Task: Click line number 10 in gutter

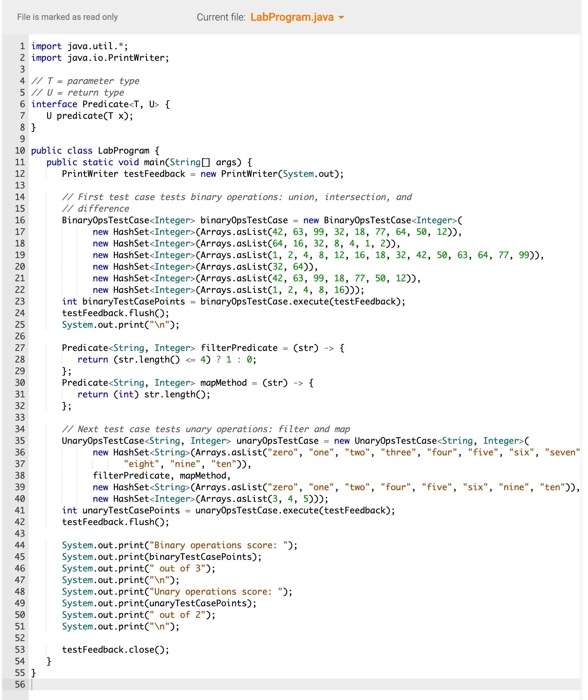Action: pyautogui.click(x=20, y=151)
